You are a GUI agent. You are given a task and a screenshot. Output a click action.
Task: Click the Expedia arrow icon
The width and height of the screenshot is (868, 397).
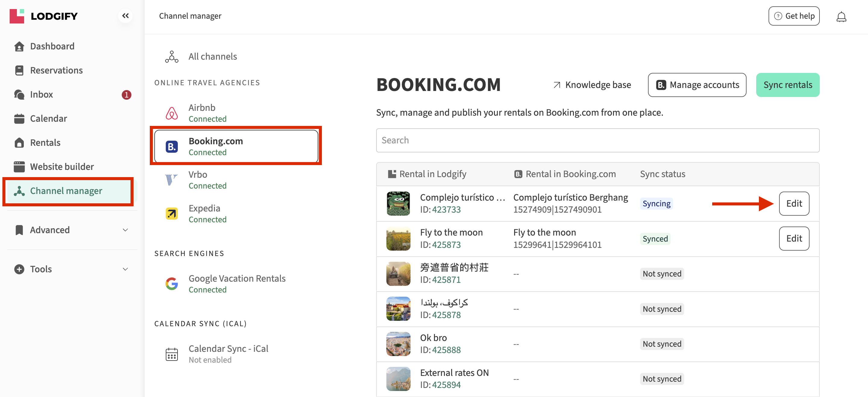(171, 214)
